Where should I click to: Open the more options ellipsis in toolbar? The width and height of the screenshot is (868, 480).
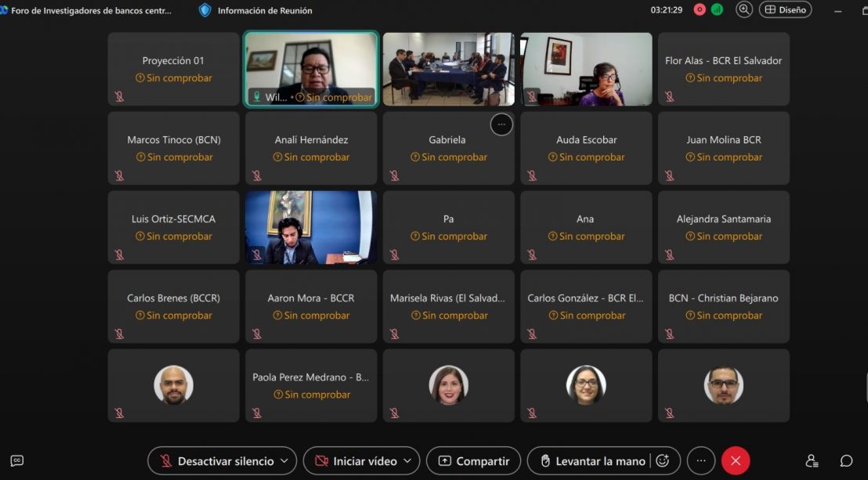pyautogui.click(x=701, y=460)
